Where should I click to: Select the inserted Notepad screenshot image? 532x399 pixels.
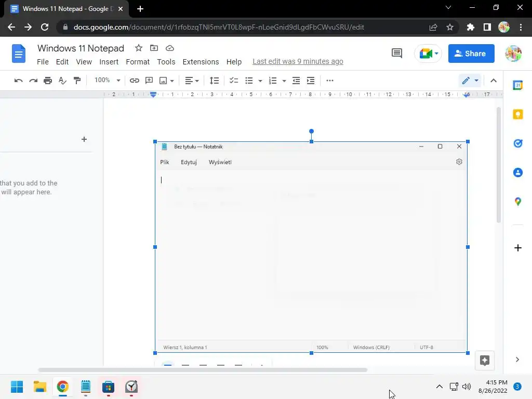pos(312,247)
